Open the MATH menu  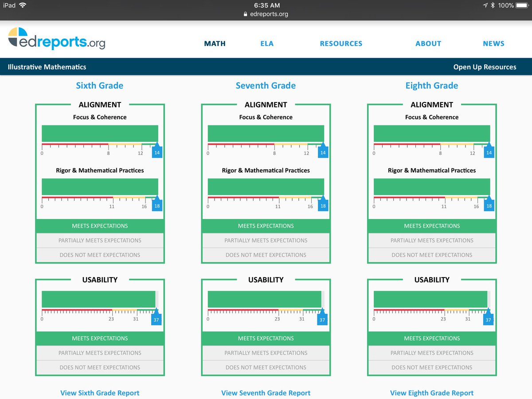215,43
